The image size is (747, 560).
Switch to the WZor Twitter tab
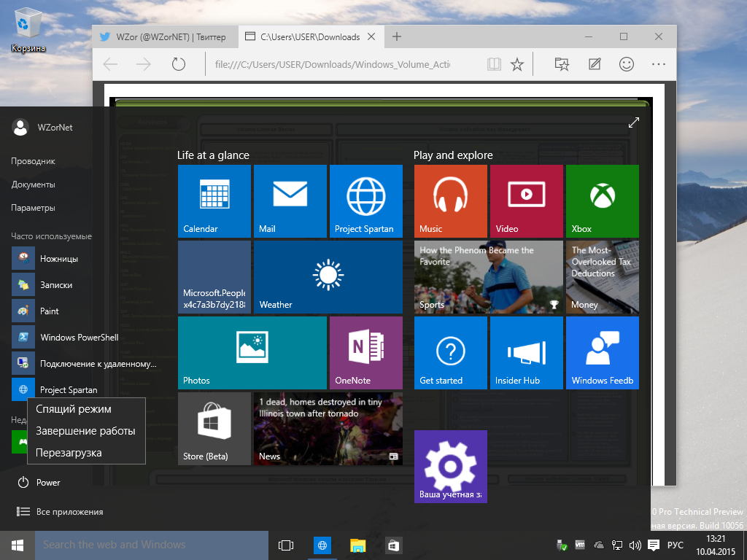[x=166, y=36]
